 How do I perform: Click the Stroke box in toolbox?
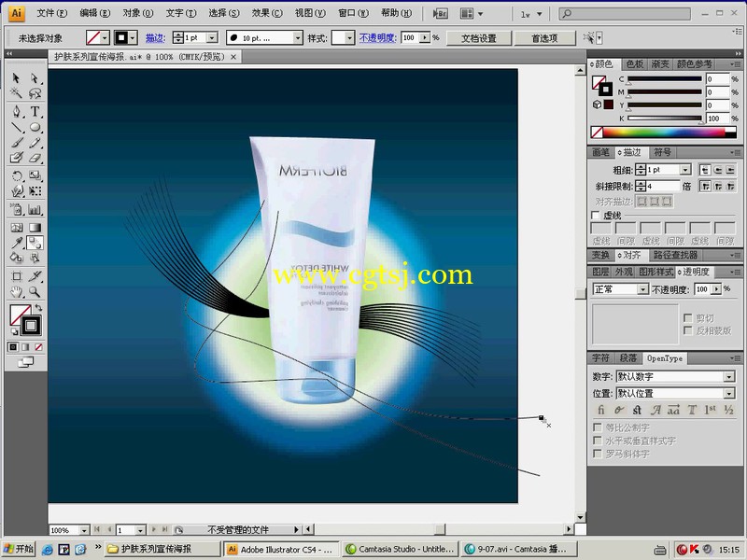(31, 326)
